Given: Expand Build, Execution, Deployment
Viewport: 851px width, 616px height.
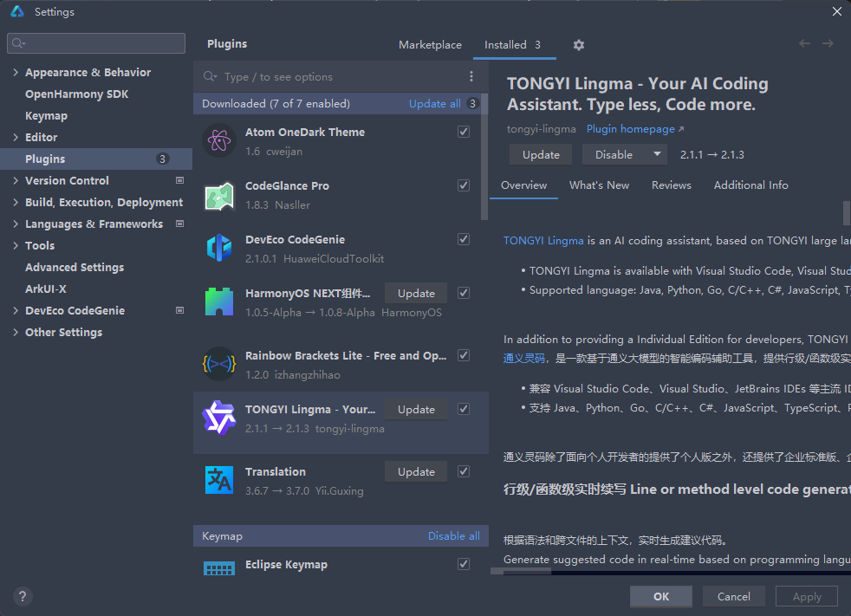Looking at the screenshot, I should tap(16, 203).
